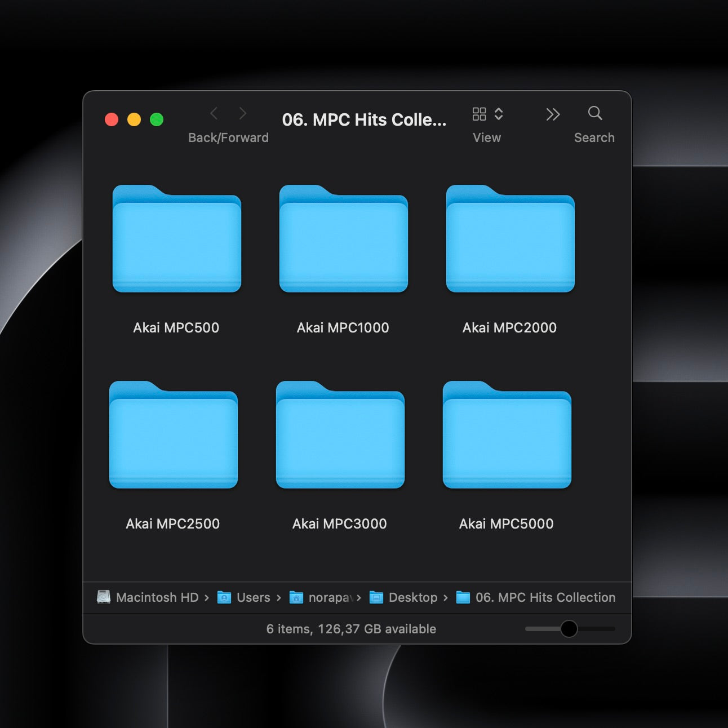The image size is (728, 728).
Task: Open the Akai MPC1000 folder
Action: click(x=344, y=239)
